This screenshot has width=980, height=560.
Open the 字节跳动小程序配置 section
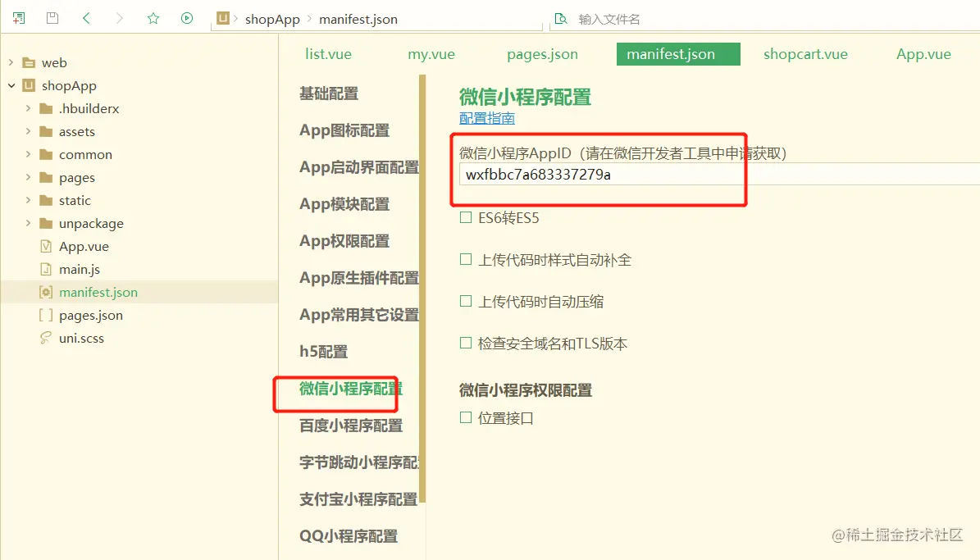[358, 462]
